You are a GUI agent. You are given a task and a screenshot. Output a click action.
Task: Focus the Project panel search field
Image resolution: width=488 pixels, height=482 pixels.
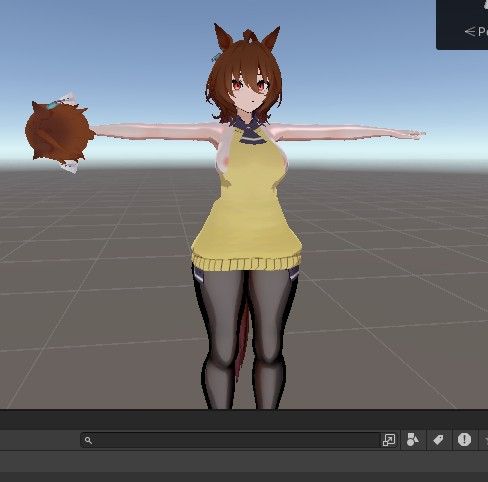[x=230, y=440]
